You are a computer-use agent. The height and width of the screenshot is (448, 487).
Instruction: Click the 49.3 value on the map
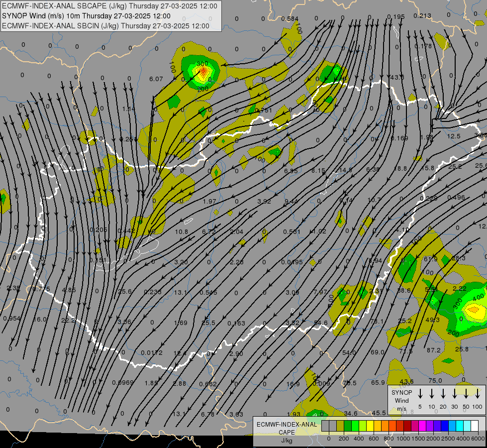[x=433, y=320]
